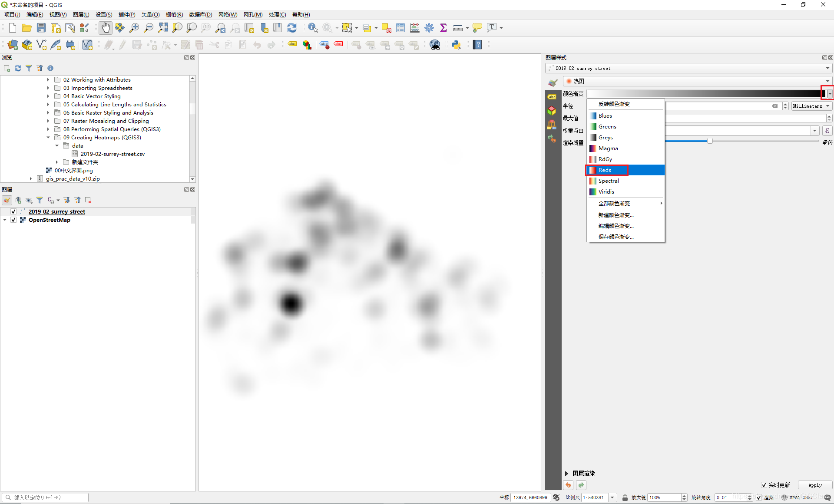Toggle visibility of 2019-02-surrey-street layer

[13, 211]
